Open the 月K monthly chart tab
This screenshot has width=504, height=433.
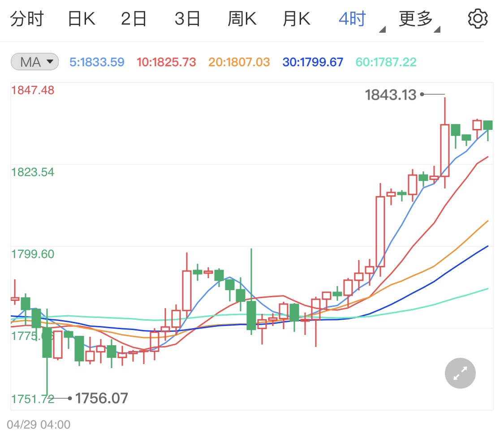coord(297,19)
